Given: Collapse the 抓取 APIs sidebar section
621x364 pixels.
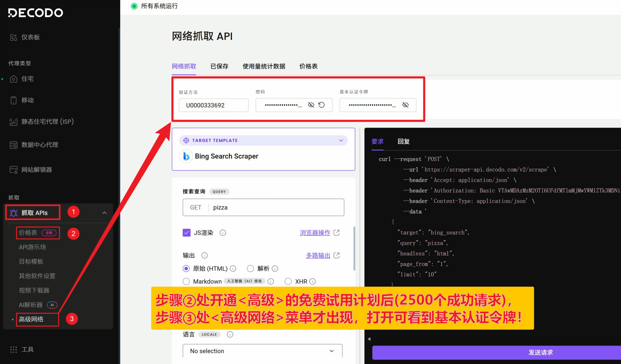Looking at the screenshot, I should (x=105, y=213).
